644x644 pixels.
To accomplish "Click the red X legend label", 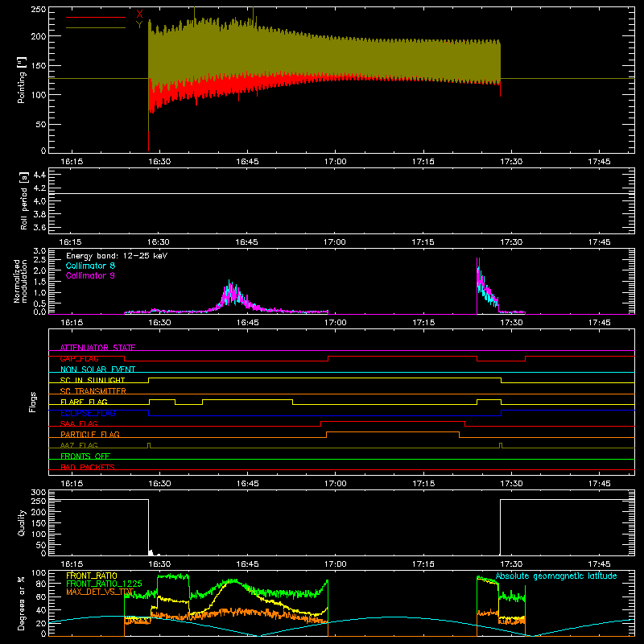I will point(139,14).
